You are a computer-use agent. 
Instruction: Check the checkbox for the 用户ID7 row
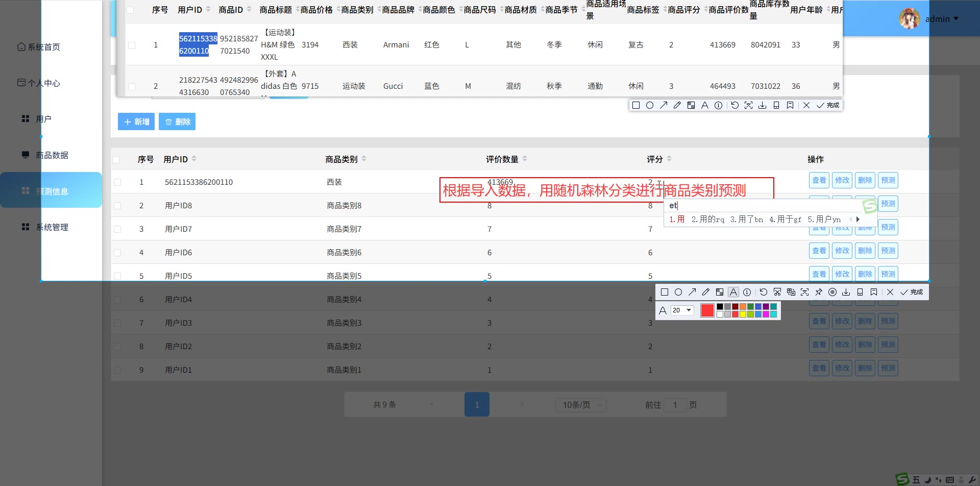(117, 229)
